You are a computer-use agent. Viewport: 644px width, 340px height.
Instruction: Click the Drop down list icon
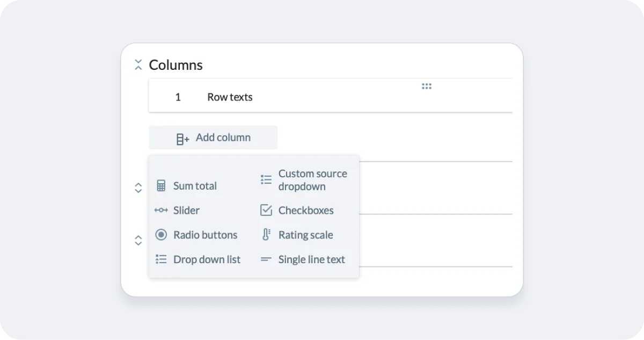pyautogui.click(x=161, y=259)
